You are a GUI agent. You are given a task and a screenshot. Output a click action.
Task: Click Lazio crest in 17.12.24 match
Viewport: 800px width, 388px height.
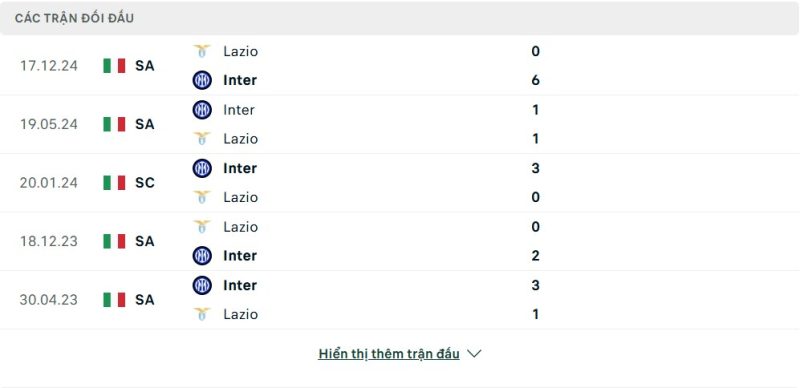coord(202,51)
